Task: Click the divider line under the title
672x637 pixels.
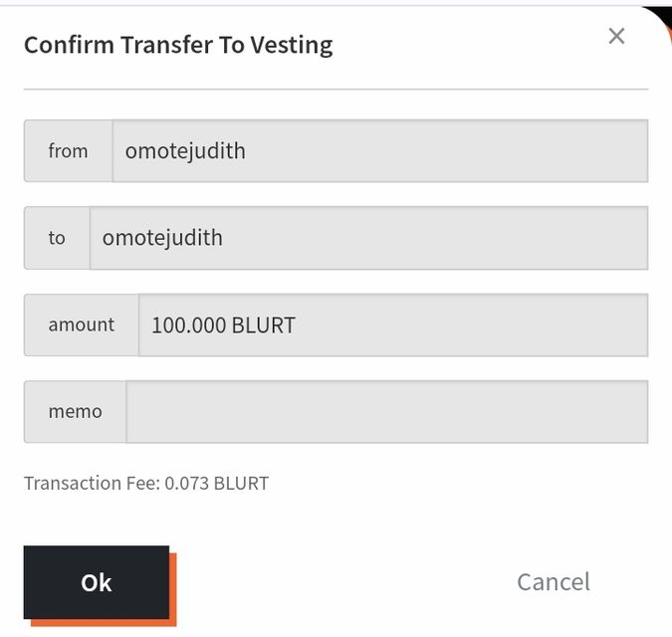Action: coord(336,90)
